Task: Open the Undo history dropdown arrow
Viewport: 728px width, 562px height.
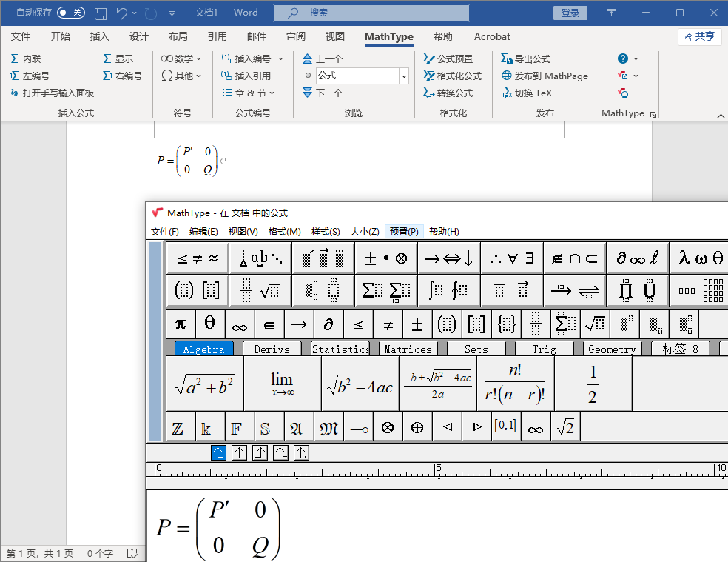Action: pyautogui.click(x=134, y=13)
